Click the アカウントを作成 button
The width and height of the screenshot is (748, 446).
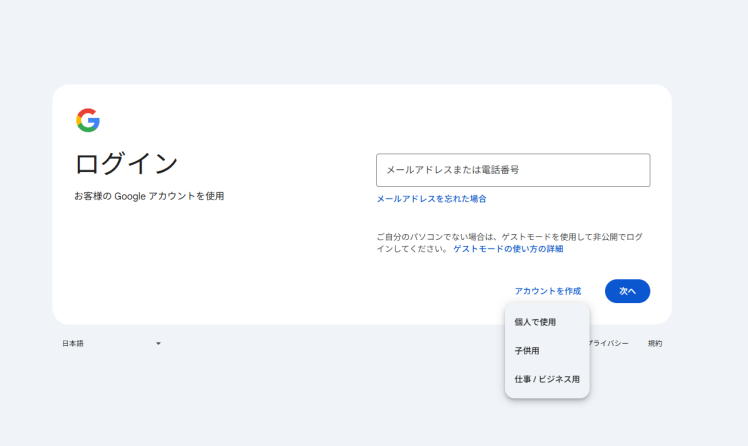point(548,291)
